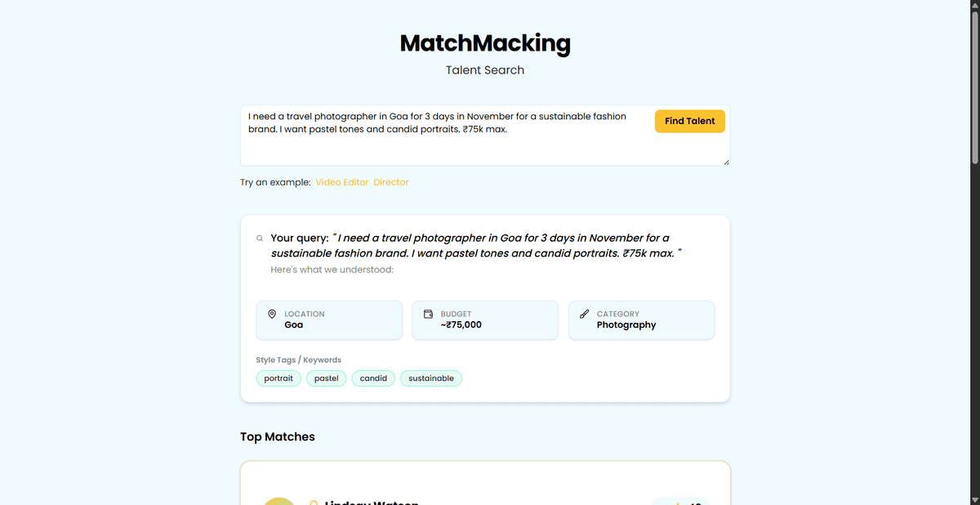Viewport: 980px width, 505px height.
Task: Click the textarea resize grip
Action: click(725, 162)
